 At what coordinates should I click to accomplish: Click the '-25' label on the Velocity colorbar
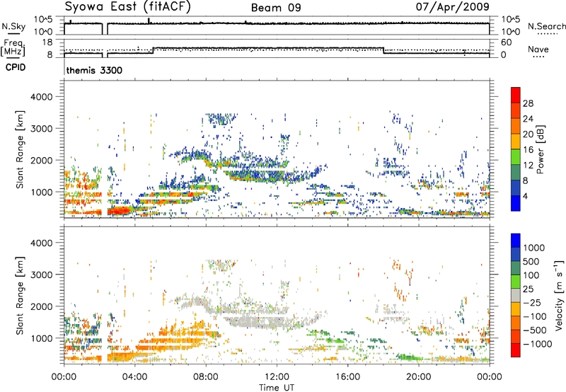(533, 303)
